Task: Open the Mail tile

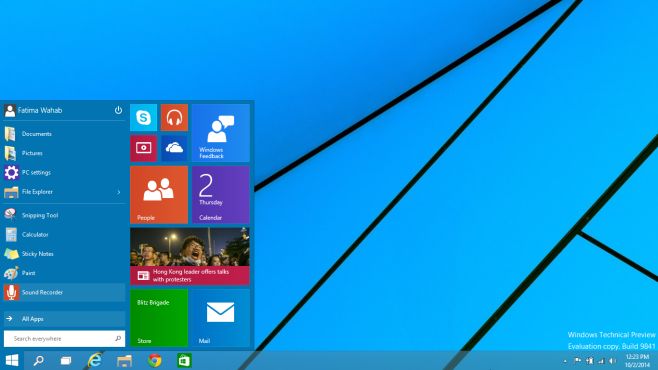Action: point(221,318)
